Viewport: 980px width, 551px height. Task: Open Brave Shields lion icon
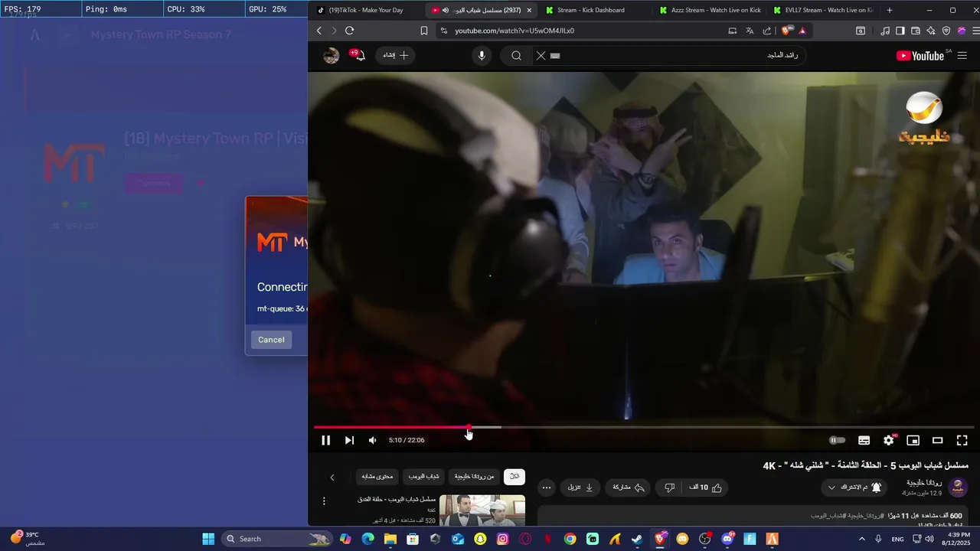click(x=786, y=31)
